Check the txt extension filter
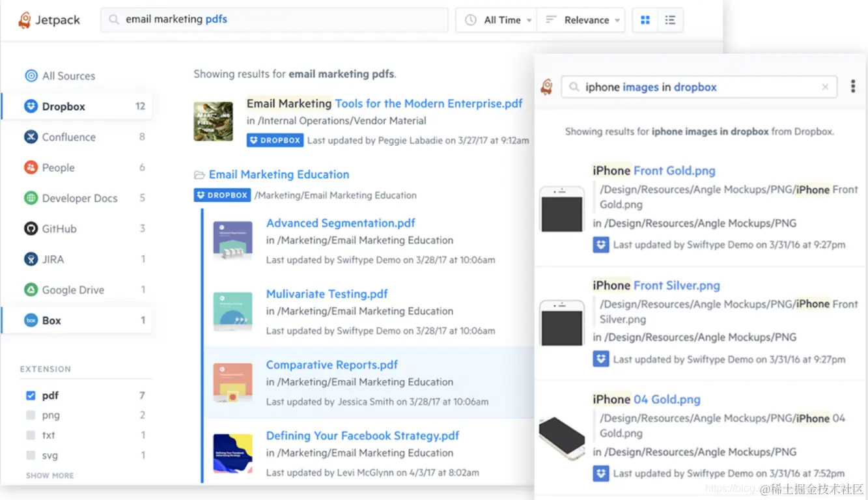 point(31,435)
